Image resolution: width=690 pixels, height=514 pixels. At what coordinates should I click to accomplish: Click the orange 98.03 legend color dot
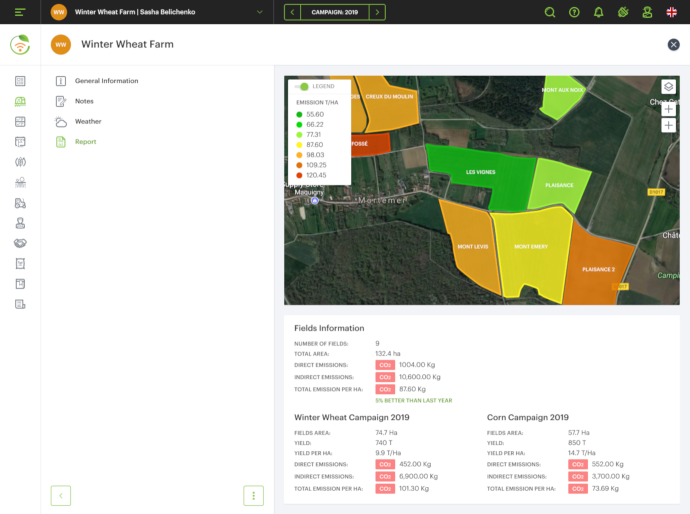coord(299,155)
